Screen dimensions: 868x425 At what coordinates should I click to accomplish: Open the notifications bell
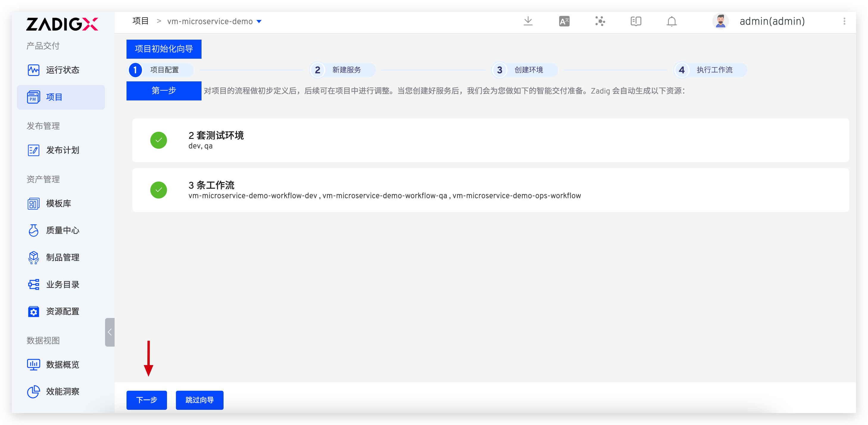tap(671, 21)
